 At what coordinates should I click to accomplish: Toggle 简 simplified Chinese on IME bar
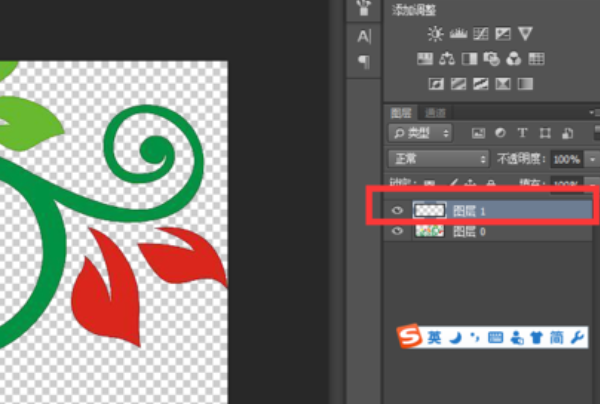click(x=557, y=337)
